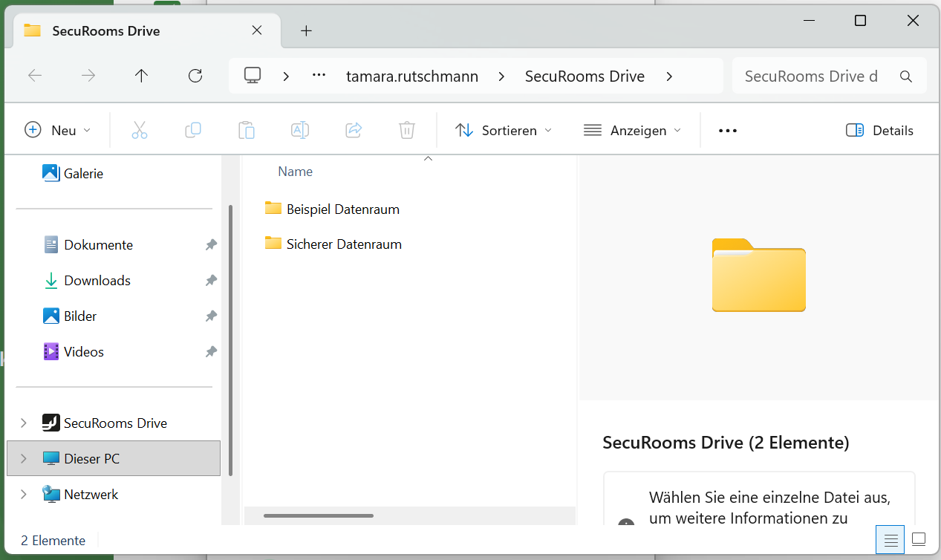Click inside the search field

pos(810,75)
